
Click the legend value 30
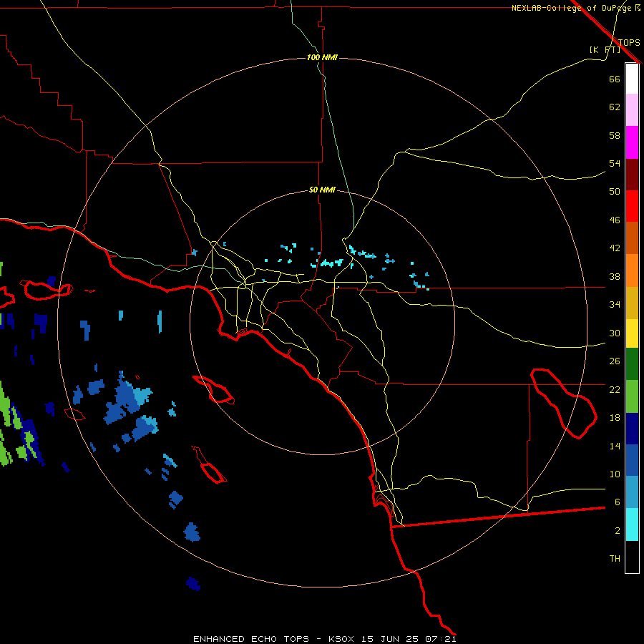[615, 333]
